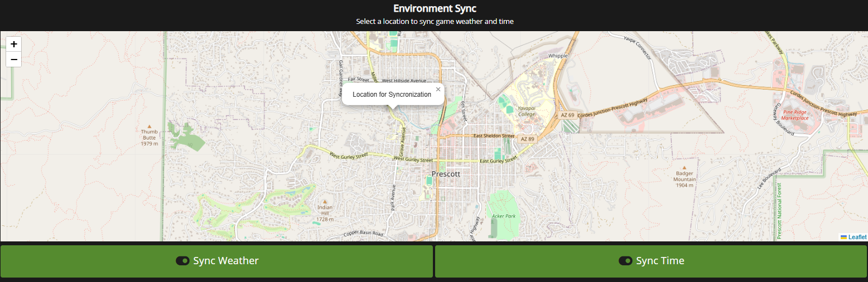
Task: Select Acker Park on the map
Action: tap(504, 215)
